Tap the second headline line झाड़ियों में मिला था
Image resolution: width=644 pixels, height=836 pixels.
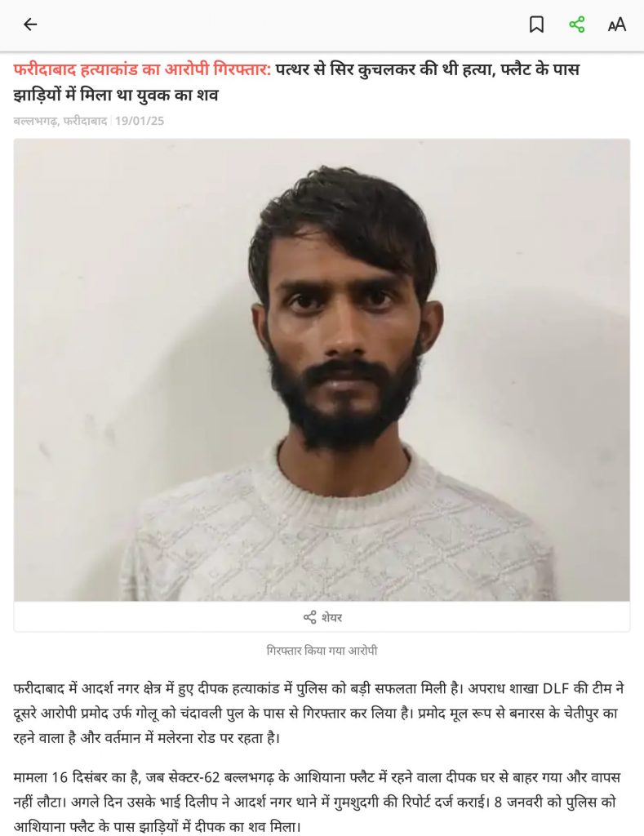pos(116,96)
